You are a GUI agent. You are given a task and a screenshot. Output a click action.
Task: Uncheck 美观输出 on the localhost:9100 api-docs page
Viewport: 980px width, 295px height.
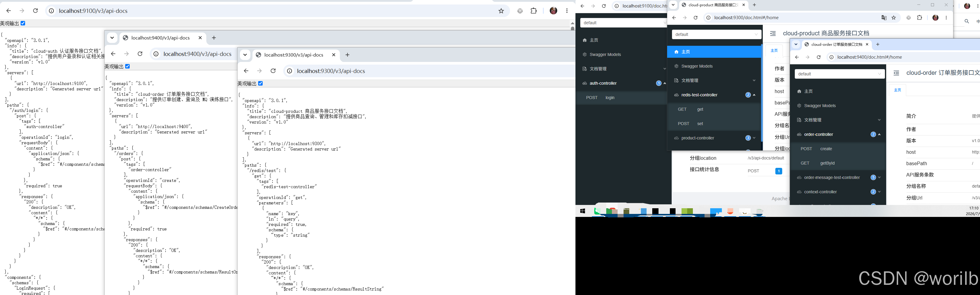[x=23, y=23]
